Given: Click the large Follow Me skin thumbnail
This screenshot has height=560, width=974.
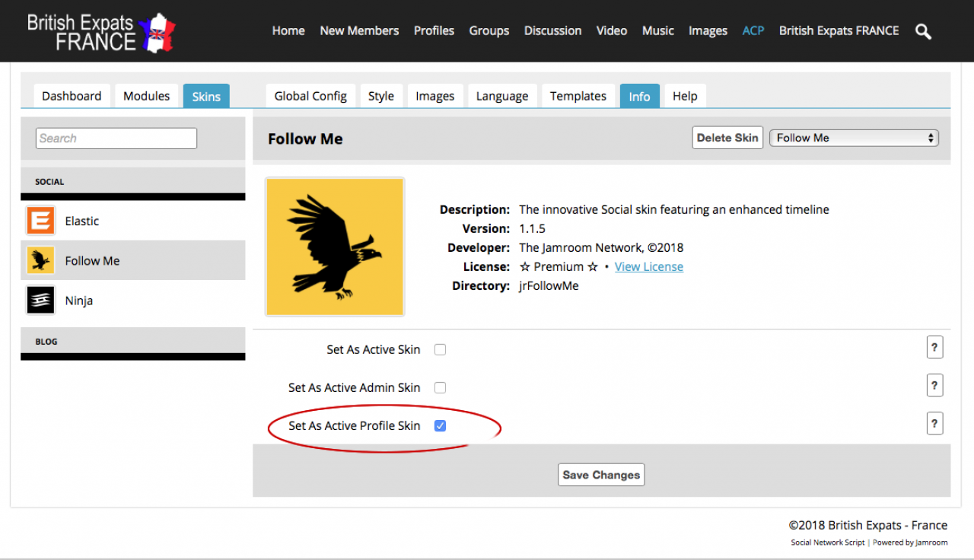Looking at the screenshot, I should tap(335, 247).
